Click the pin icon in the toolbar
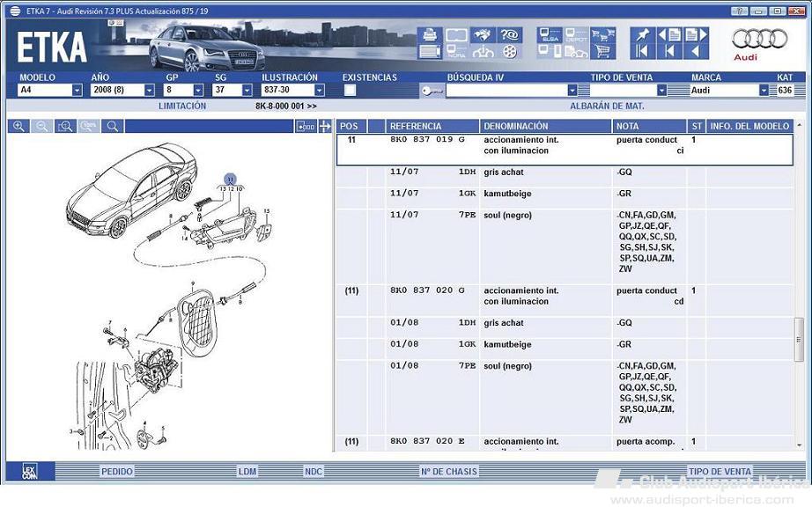Screen dimensions: 812x507 click(641, 35)
